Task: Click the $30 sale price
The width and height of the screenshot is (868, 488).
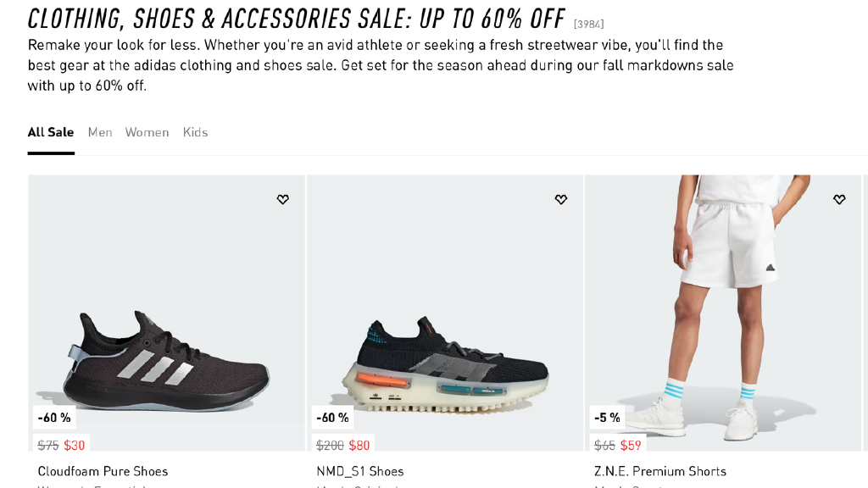Action: click(75, 446)
